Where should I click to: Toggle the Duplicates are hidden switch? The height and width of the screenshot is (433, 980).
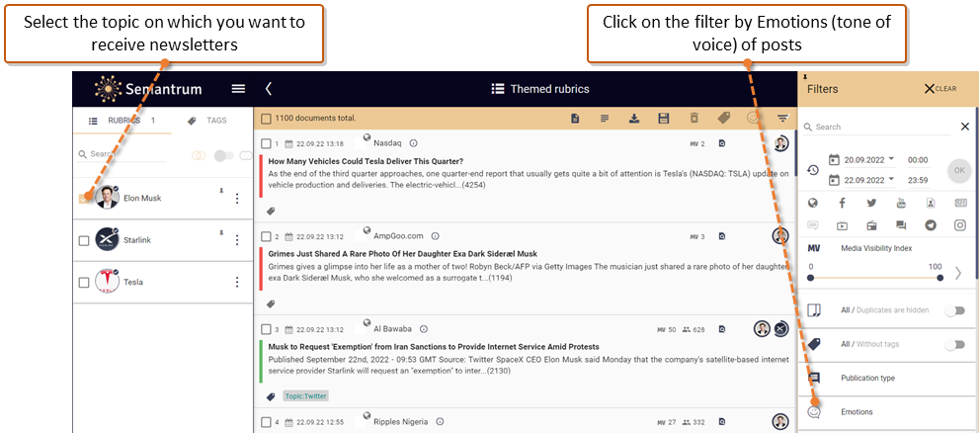tap(954, 310)
